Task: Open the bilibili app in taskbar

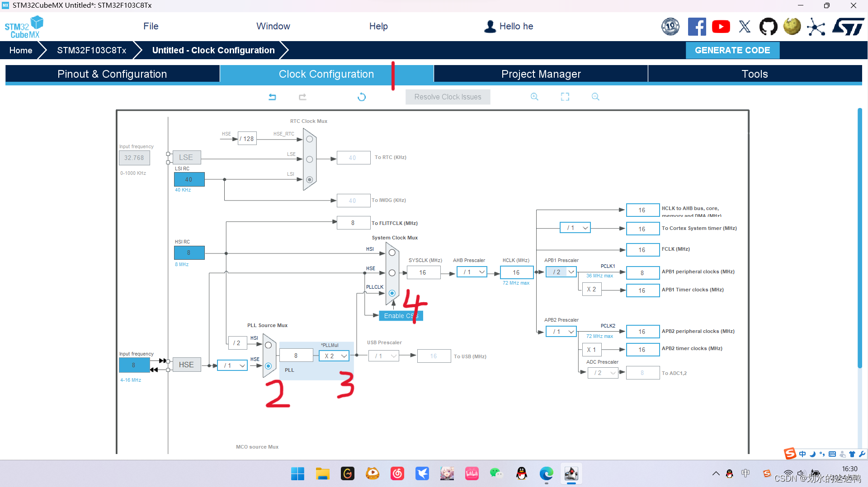Action: (472, 473)
